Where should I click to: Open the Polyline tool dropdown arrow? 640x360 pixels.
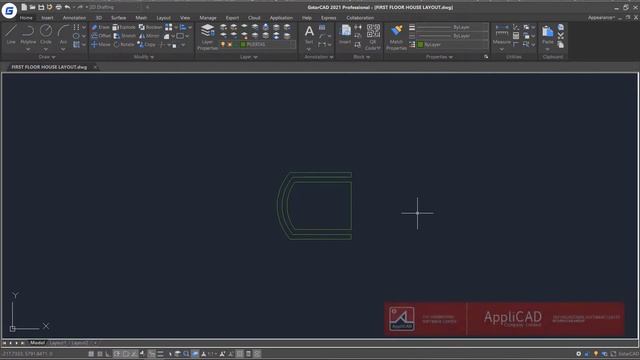[28, 49]
